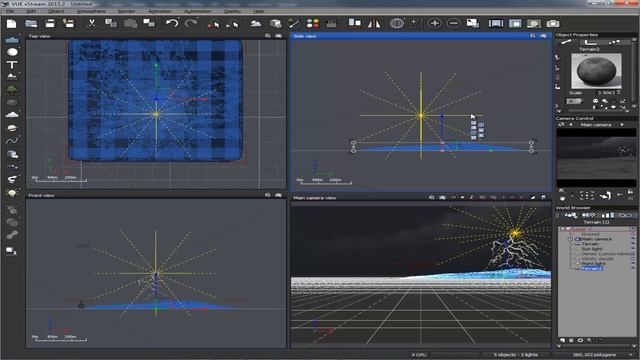Click the clapperboard animation icon
The image size is (640, 360).
tap(331, 24)
